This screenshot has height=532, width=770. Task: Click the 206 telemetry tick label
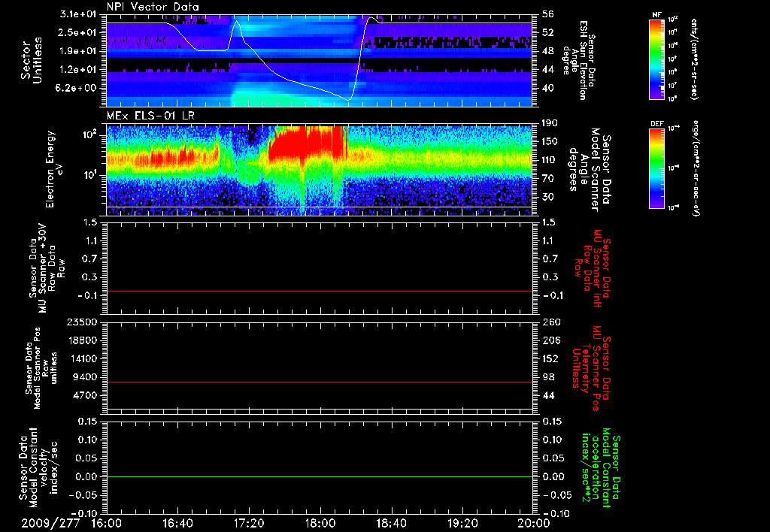[550, 340]
